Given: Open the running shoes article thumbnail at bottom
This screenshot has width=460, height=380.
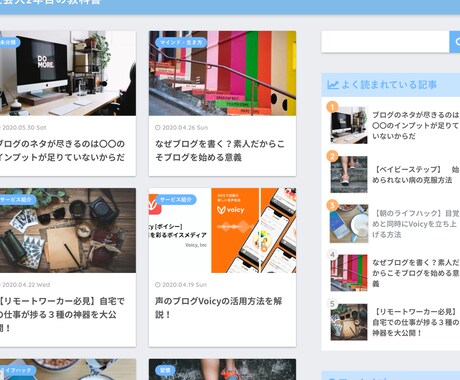Looking at the screenshot, I should (x=222, y=369).
